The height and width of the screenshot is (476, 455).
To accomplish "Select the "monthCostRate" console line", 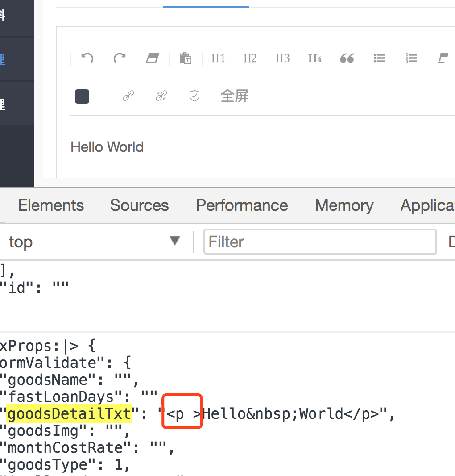I will coord(87,448).
